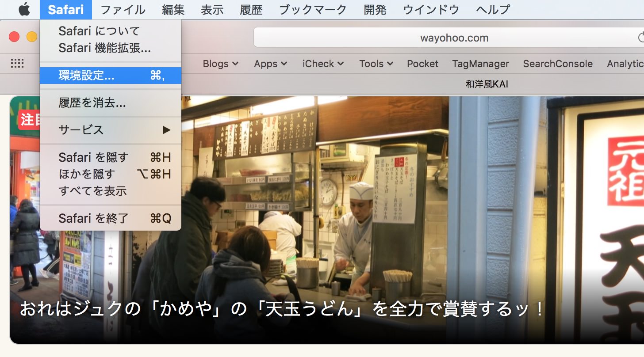The height and width of the screenshot is (357, 644).
Task: Choose ほかを隠す
Action: coord(111,174)
